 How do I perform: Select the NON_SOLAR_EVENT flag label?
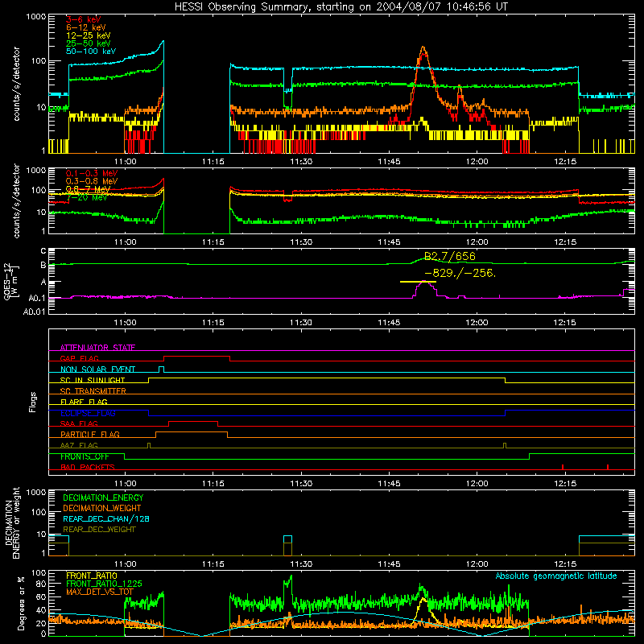pyautogui.click(x=97, y=369)
